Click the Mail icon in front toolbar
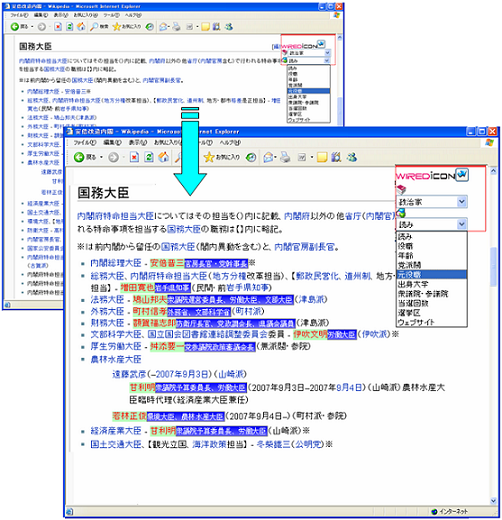 (x=269, y=157)
